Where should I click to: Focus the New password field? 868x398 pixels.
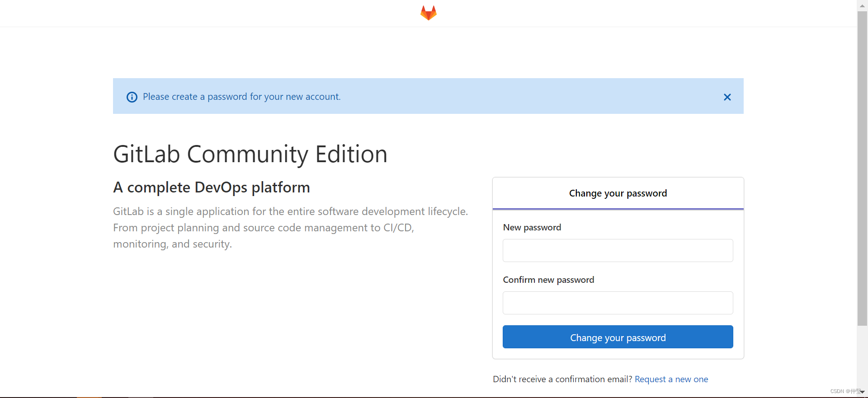click(x=618, y=250)
